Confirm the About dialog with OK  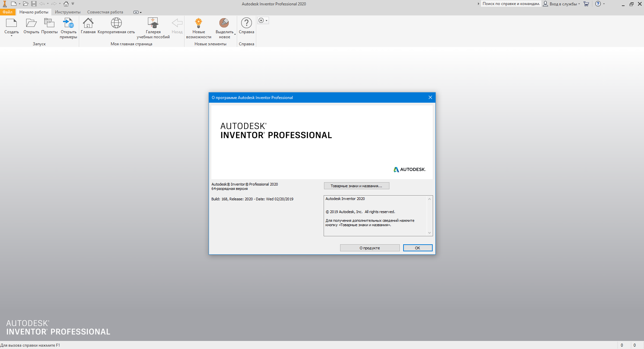pyautogui.click(x=417, y=248)
